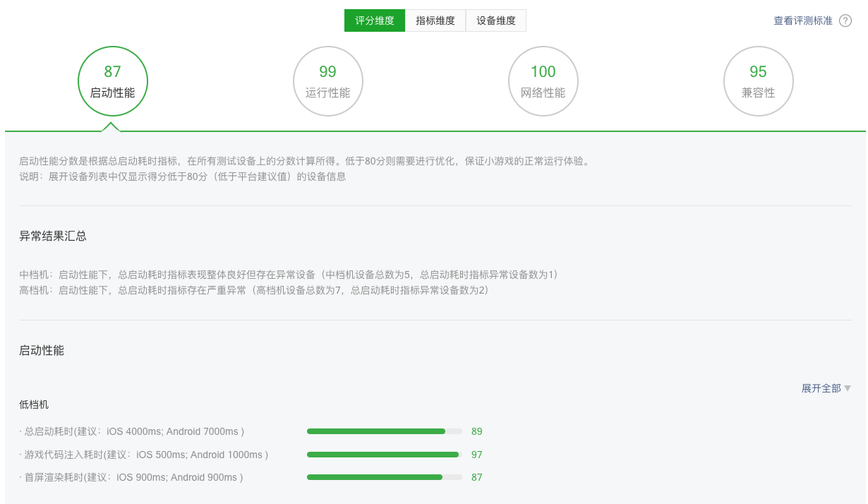Screen dimensions: 868x504
Task: Click the 首屏渲染耗时 progress bar
Action: click(385, 477)
